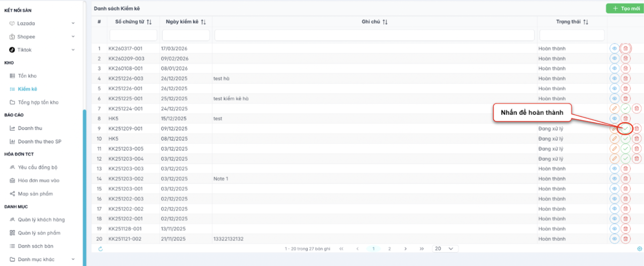View details of KK260209-003 with eye icon
The width and height of the screenshot is (644, 266).
pos(614,58)
